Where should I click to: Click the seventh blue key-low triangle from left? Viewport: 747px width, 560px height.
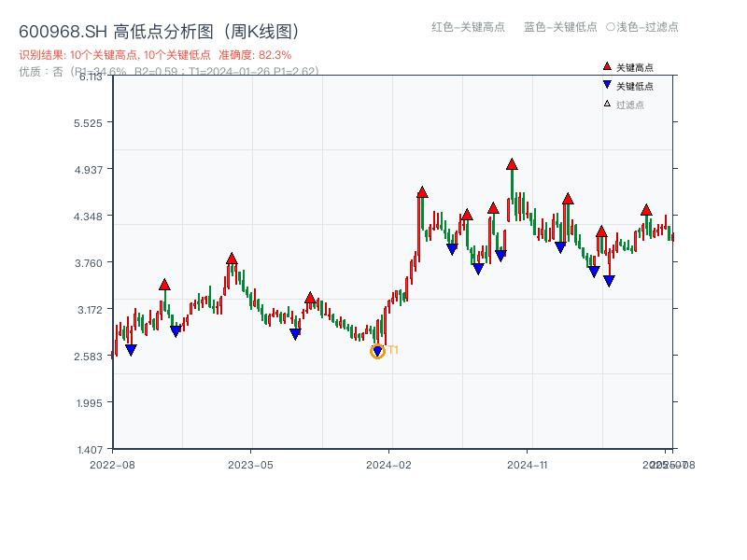coord(500,256)
